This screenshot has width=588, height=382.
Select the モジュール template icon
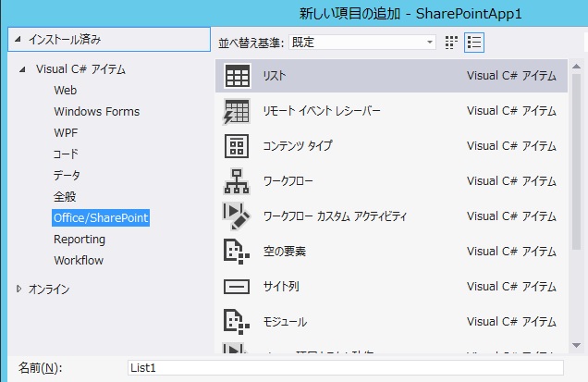(237, 322)
